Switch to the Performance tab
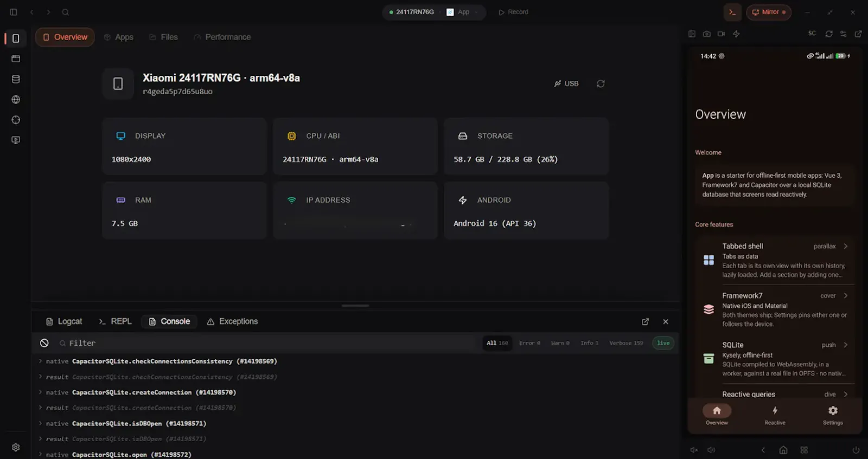The width and height of the screenshot is (868, 459). pyautogui.click(x=222, y=37)
